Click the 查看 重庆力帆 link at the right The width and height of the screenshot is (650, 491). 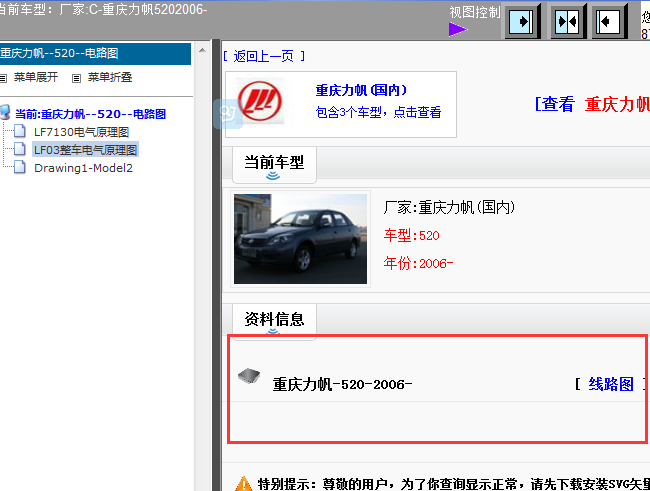tap(592, 104)
